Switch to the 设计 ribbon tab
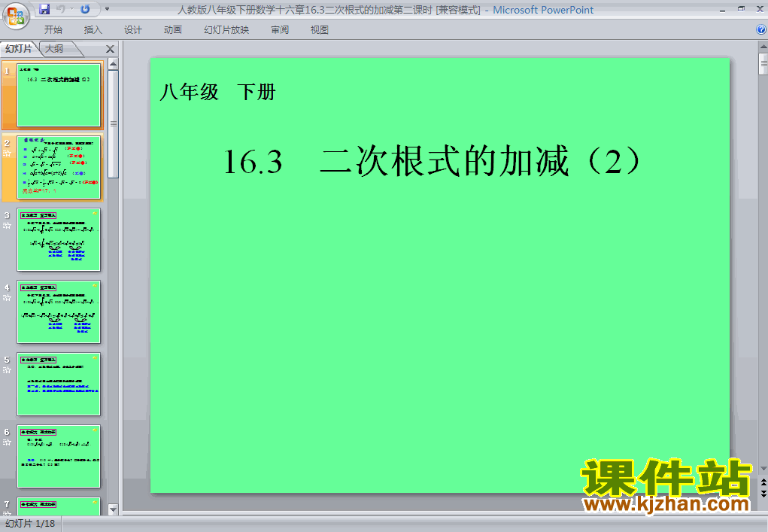The width and height of the screenshot is (768, 532). click(x=132, y=30)
